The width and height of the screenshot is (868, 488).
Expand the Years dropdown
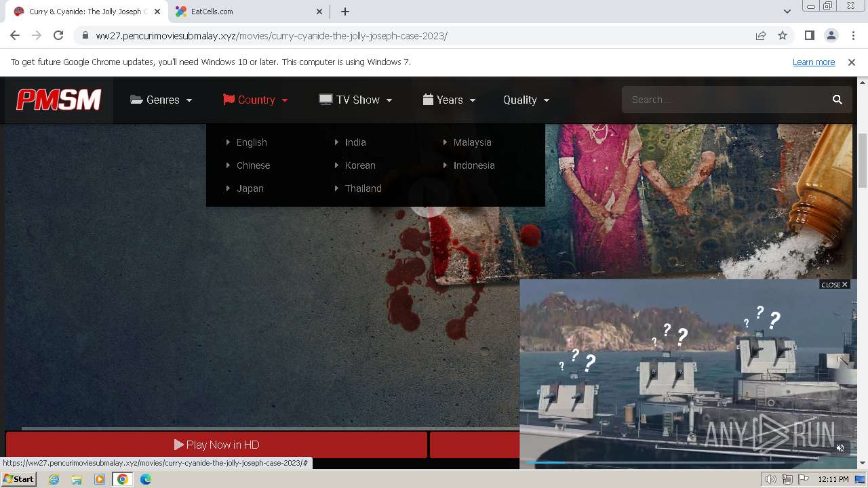[x=449, y=100]
